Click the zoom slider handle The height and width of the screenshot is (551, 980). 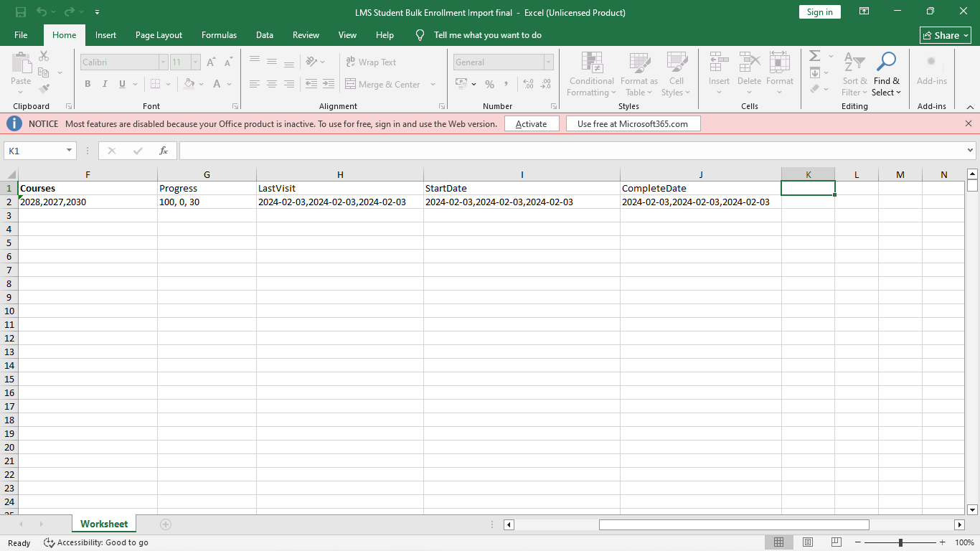(x=900, y=542)
